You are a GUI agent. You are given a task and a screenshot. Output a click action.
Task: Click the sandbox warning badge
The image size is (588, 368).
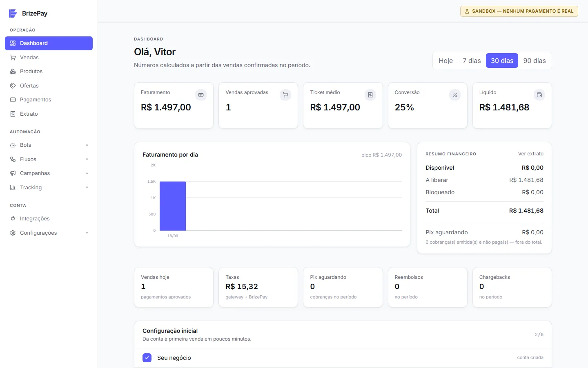tap(519, 11)
